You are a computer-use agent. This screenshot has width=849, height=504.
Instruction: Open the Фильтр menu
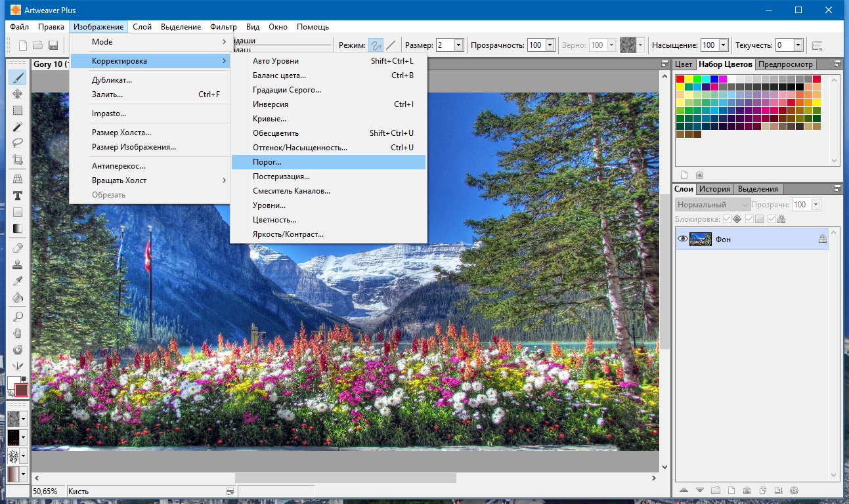tap(224, 27)
